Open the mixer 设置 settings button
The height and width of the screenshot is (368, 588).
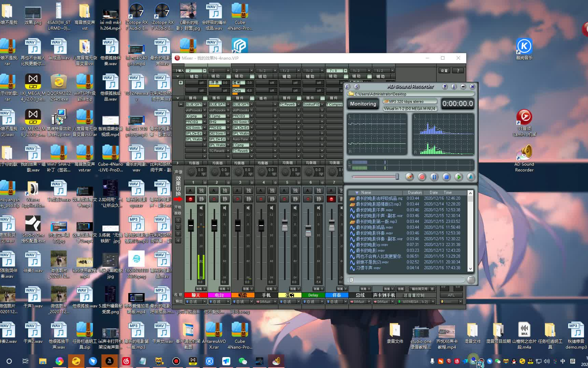coord(444,71)
